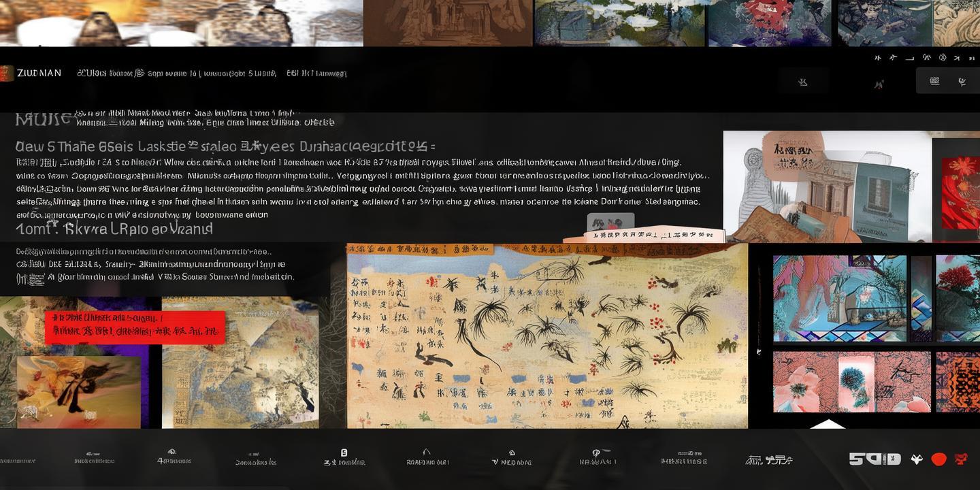Click the red banner label over left artwork
This screenshot has width=980, height=490.
[x=135, y=327]
